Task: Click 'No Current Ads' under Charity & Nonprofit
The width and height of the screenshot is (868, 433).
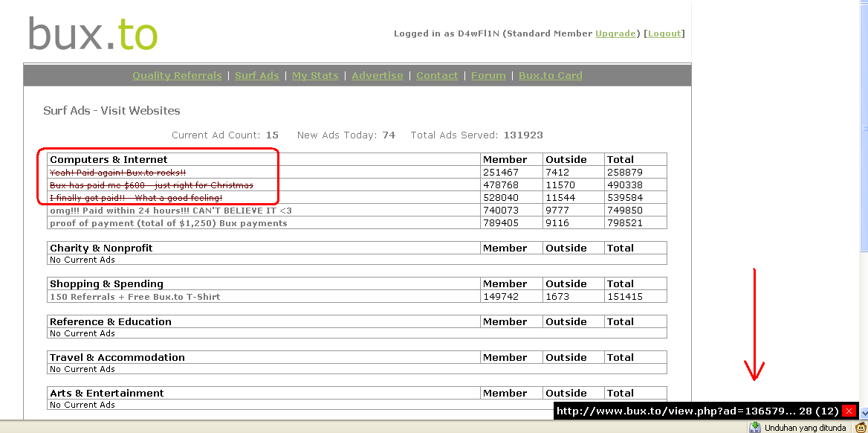Action: [82, 260]
